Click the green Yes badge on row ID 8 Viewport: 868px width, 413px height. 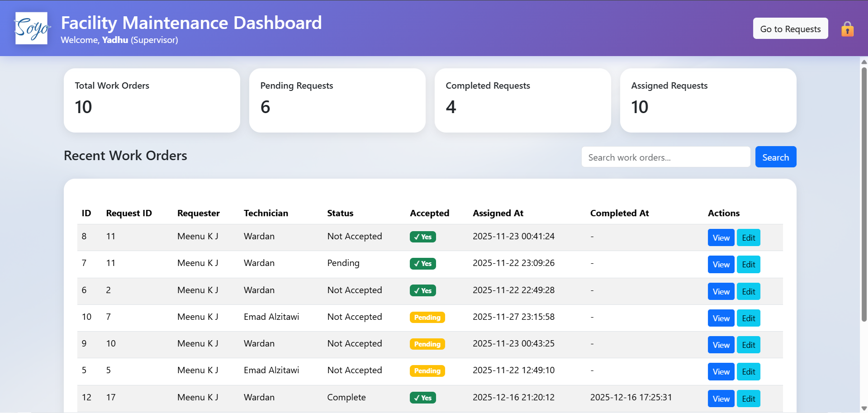(x=422, y=237)
